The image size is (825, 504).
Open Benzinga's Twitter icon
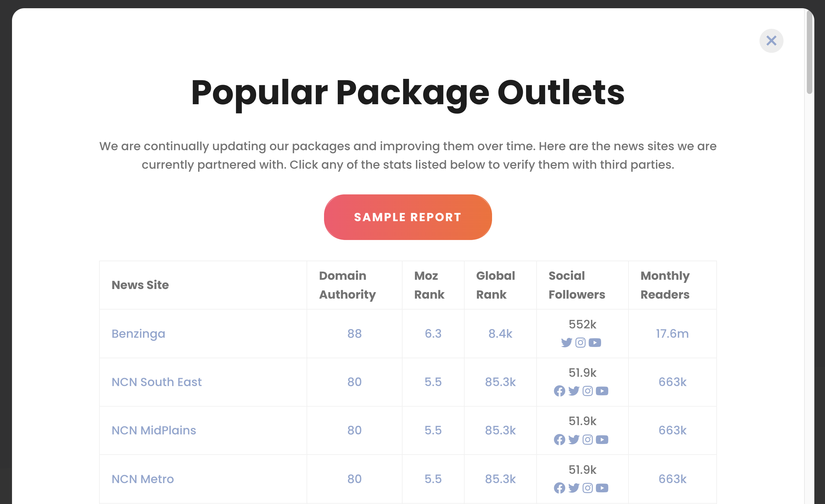[566, 343]
